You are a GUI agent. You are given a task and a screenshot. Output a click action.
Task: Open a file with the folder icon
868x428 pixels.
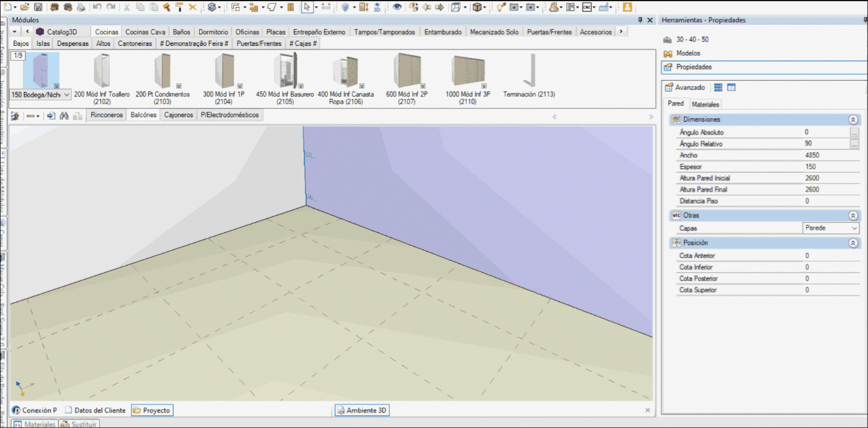[x=24, y=7]
